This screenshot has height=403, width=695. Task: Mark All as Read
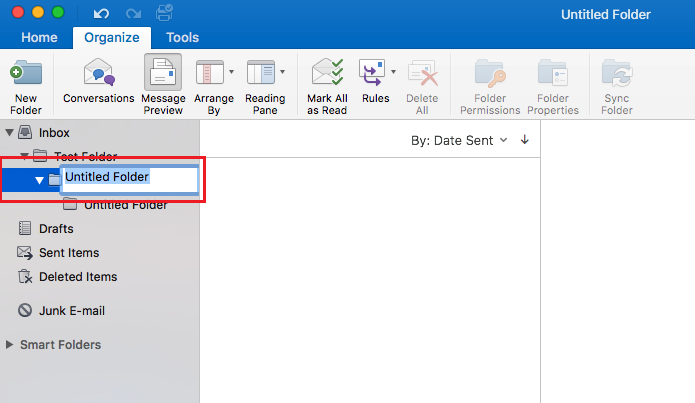coord(327,86)
